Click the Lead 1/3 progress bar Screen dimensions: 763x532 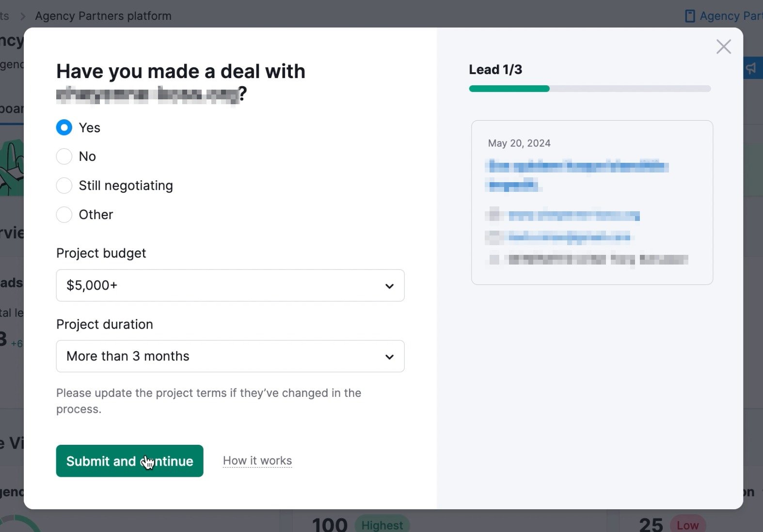(589, 89)
